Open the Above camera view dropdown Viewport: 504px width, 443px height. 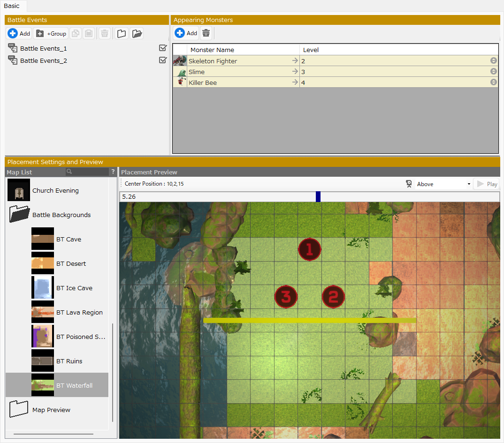tap(443, 184)
